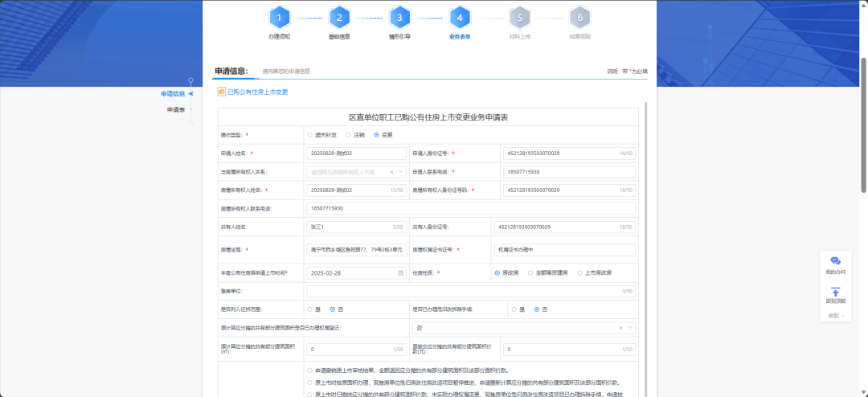Choose 全额集资建房 housing nature option
The height and width of the screenshot is (397, 868).
point(530,273)
